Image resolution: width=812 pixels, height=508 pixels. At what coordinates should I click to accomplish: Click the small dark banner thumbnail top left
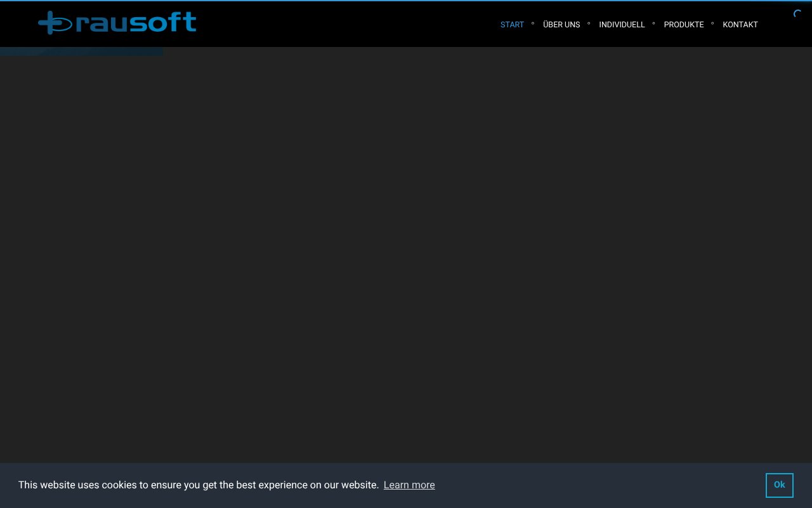(81, 51)
